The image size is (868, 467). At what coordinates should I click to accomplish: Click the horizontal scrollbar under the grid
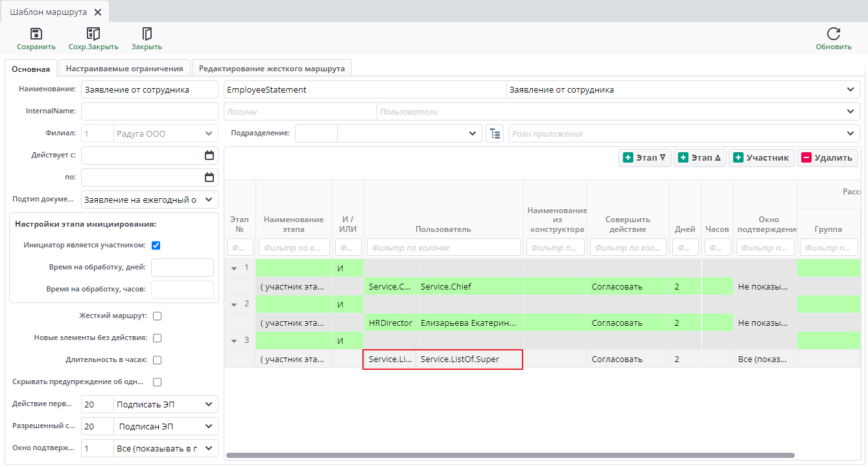pyautogui.click(x=510, y=455)
